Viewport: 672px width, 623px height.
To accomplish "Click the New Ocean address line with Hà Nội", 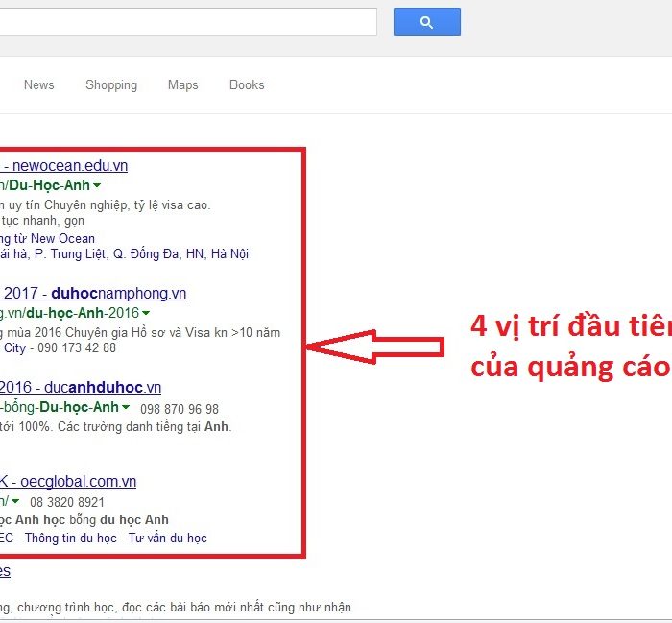I will 125,254.
